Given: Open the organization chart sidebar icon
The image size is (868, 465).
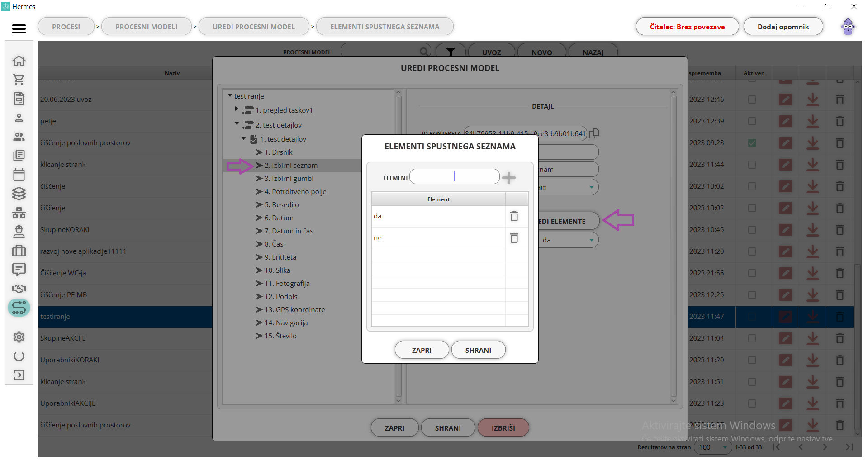Looking at the screenshot, I should (19, 213).
